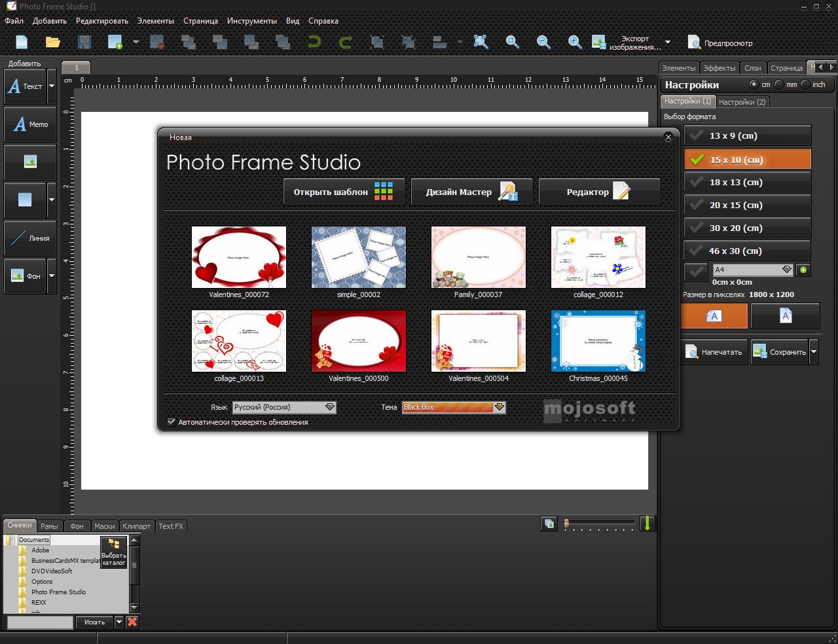The height and width of the screenshot is (644, 838).
Task: Select the Текст tool in Добавить panel
Action: tap(25, 86)
